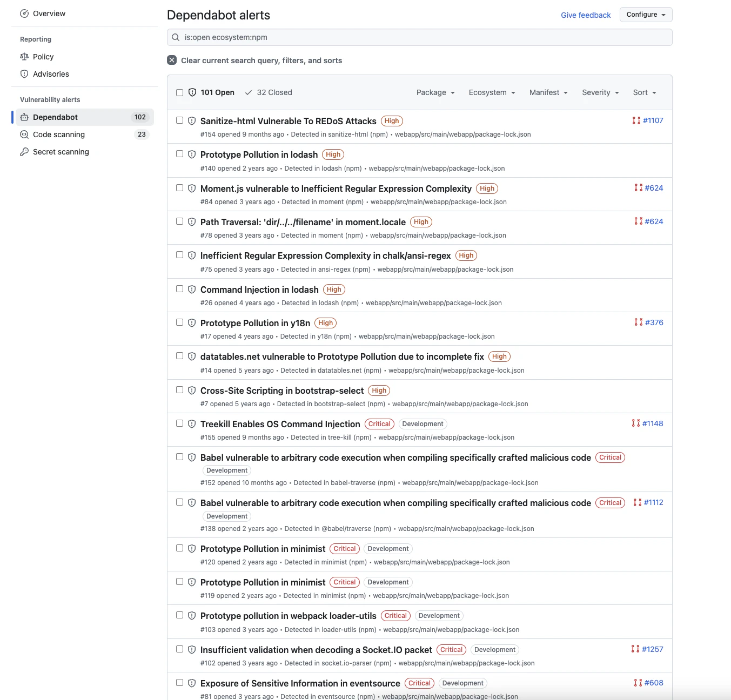Click pull request icon for #1257
731x700 pixels.
pyautogui.click(x=635, y=649)
